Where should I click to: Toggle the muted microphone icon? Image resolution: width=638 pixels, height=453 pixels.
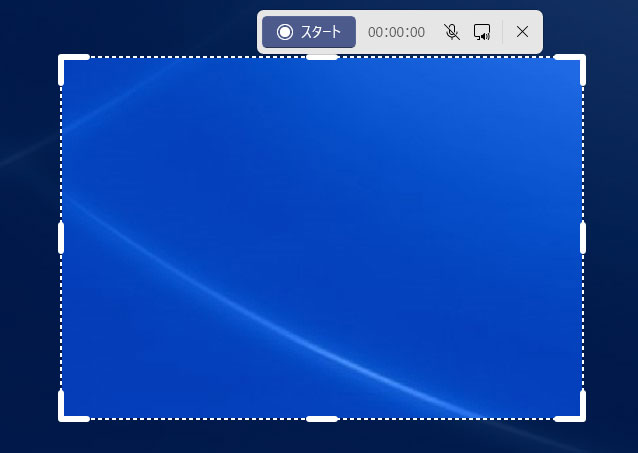click(452, 32)
